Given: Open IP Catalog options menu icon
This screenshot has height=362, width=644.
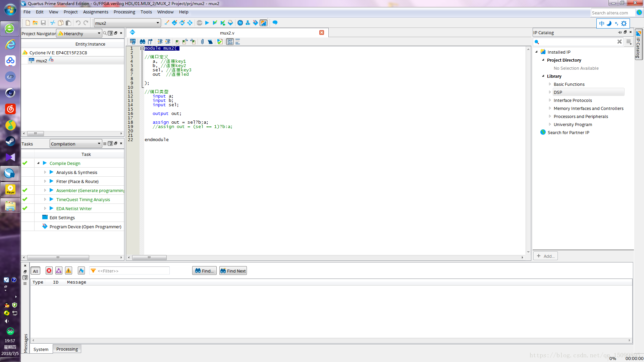Looking at the screenshot, I should coord(629,42).
